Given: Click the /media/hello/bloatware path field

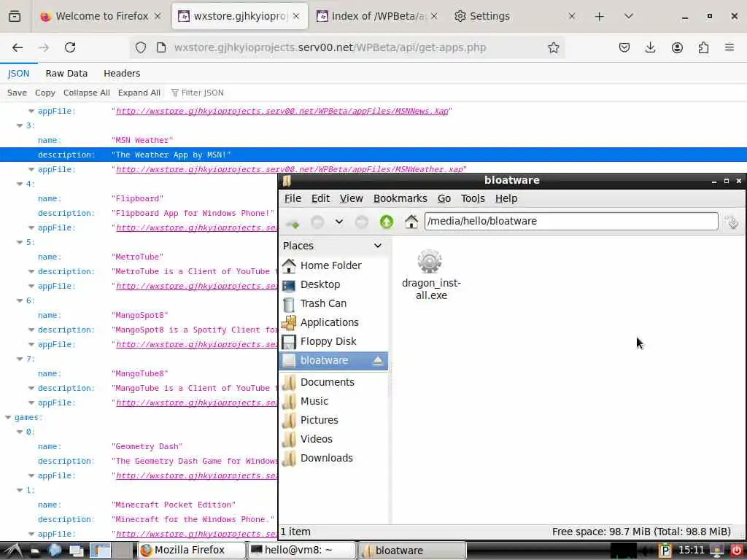Looking at the screenshot, I should tap(571, 222).
